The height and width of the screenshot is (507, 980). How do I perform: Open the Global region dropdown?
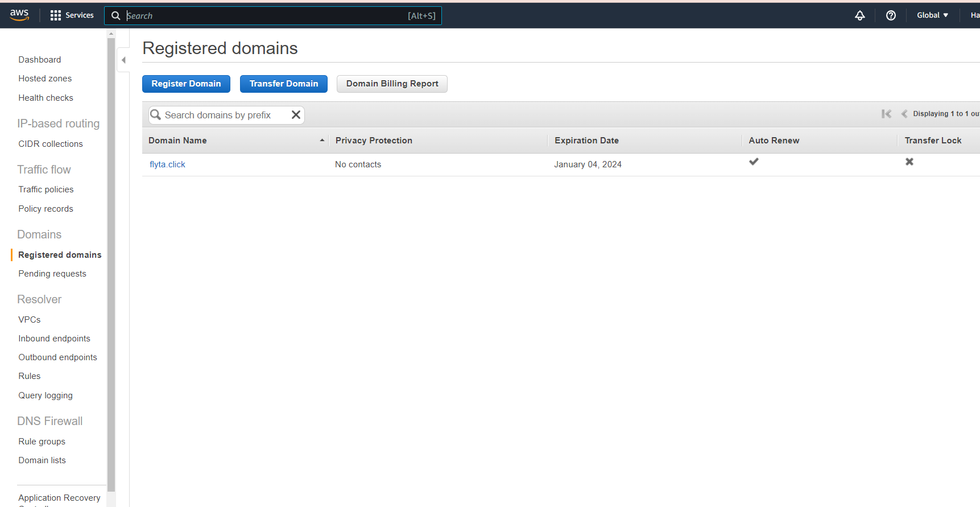(x=932, y=15)
